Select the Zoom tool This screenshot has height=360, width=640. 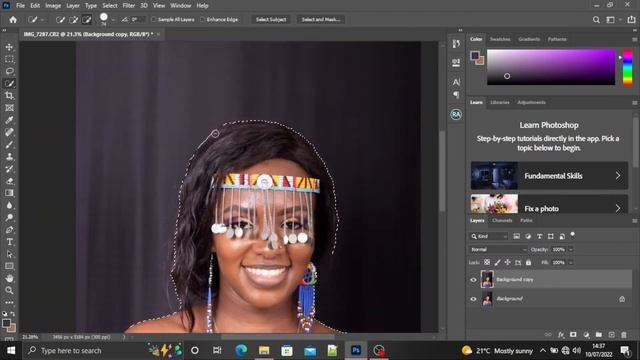click(x=9, y=291)
